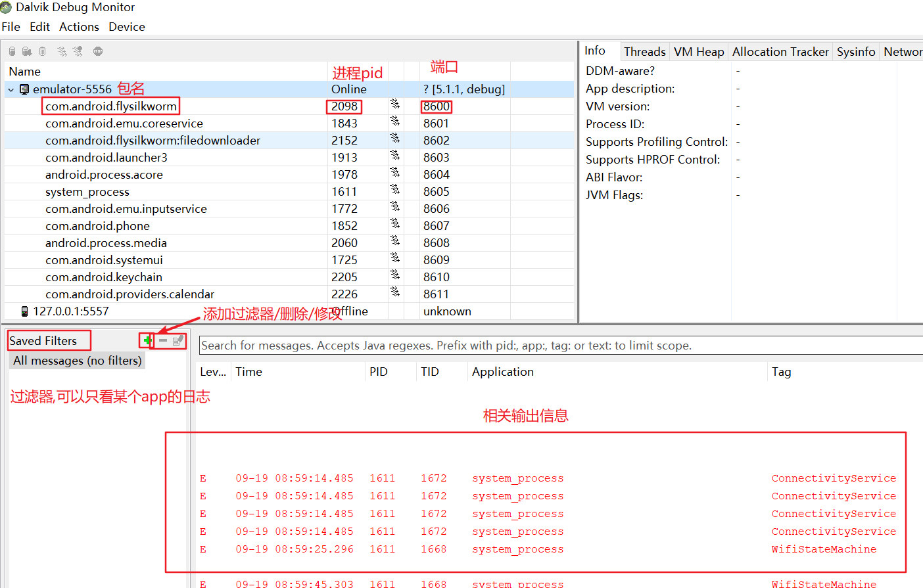Viewport: 923px width, 588px height.
Task: Click debug icon in system_process row
Action: point(394,189)
